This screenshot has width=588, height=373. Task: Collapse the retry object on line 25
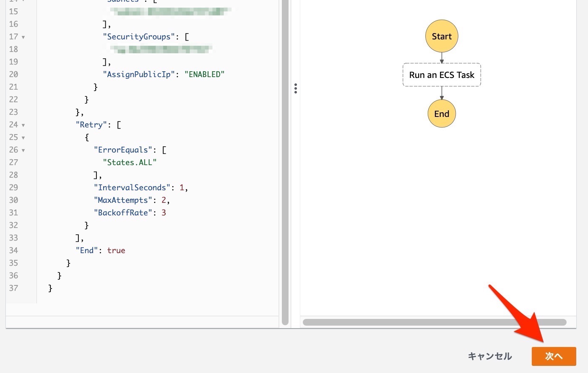coord(23,137)
